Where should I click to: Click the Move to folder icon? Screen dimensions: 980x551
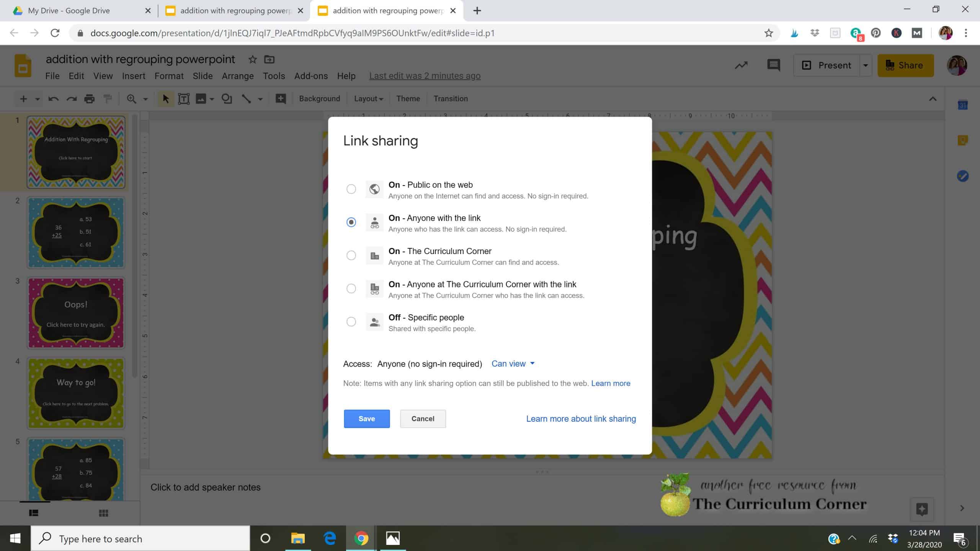pyautogui.click(x=269, y=59)
